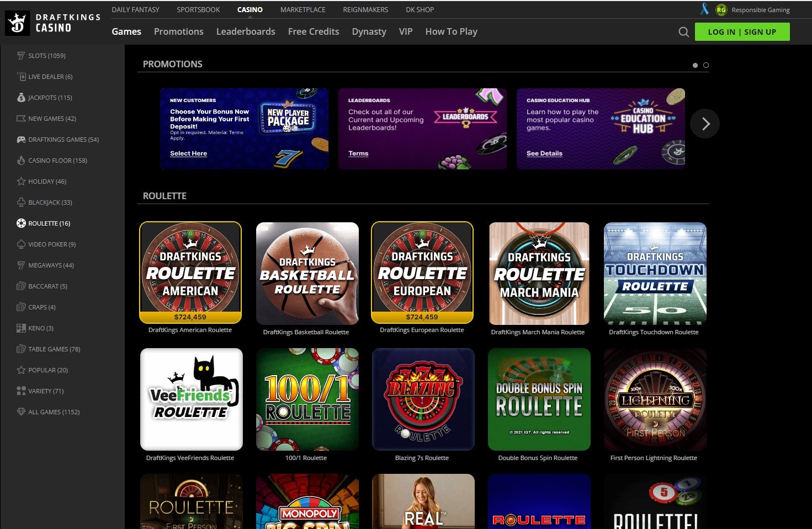Click the Log In | Sign Up button

click(742, 32)
